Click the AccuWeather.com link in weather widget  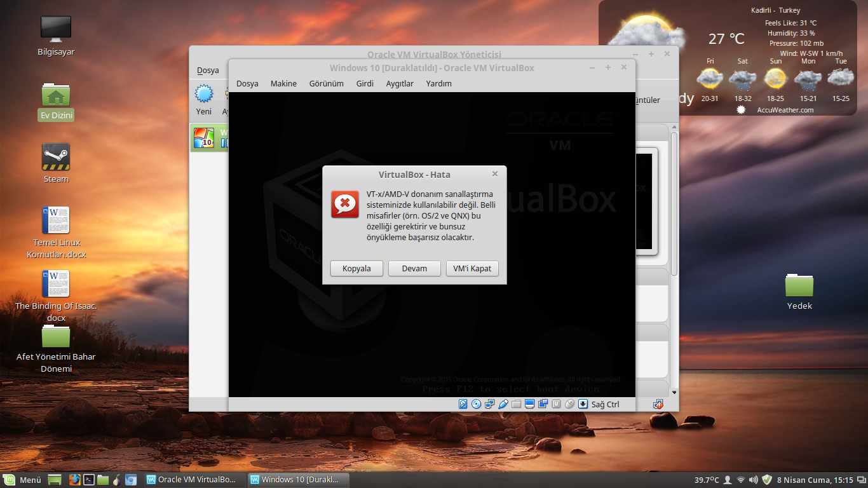(x=785, y=110)
